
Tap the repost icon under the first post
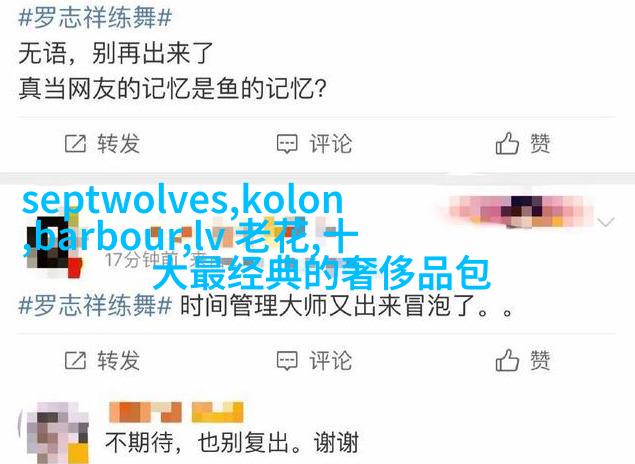coord(75,143)
